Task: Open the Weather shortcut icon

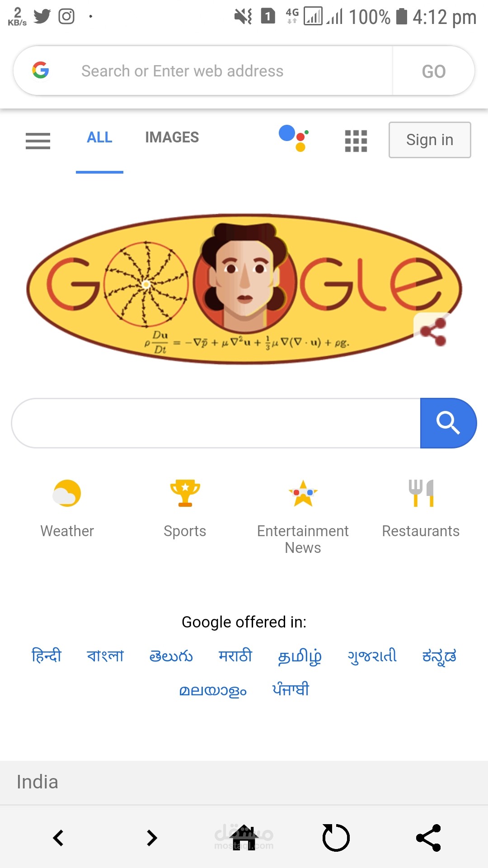Action: coord(67,493)
